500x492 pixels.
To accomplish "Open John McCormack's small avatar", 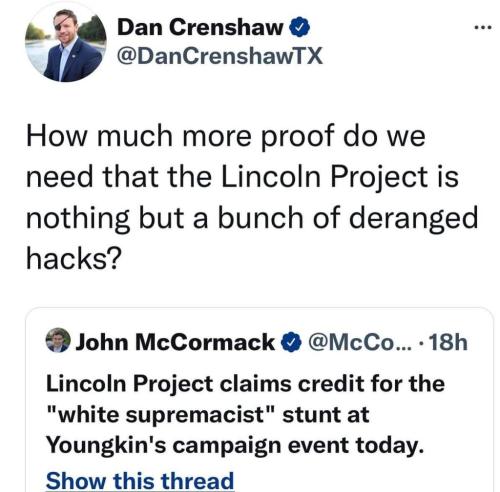I will [x=58, y=340].
